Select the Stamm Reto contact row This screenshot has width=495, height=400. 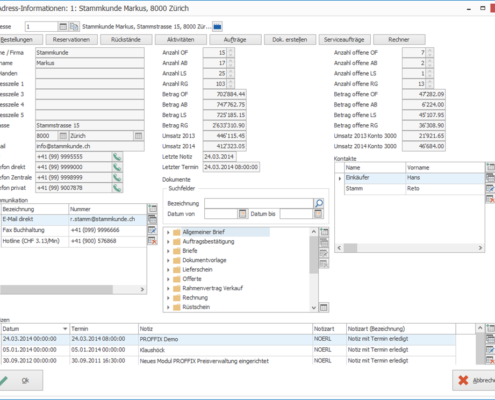pyautogui.click(x=414, y=188)
